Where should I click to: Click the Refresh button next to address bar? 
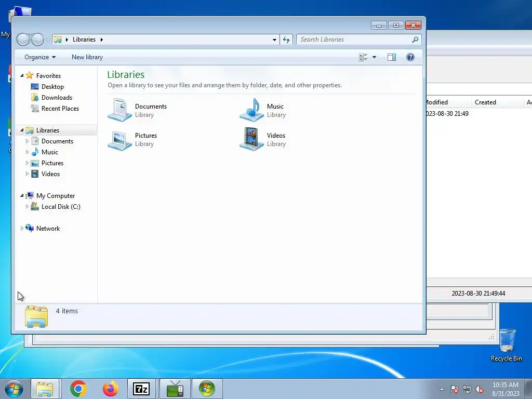(286, 39)
